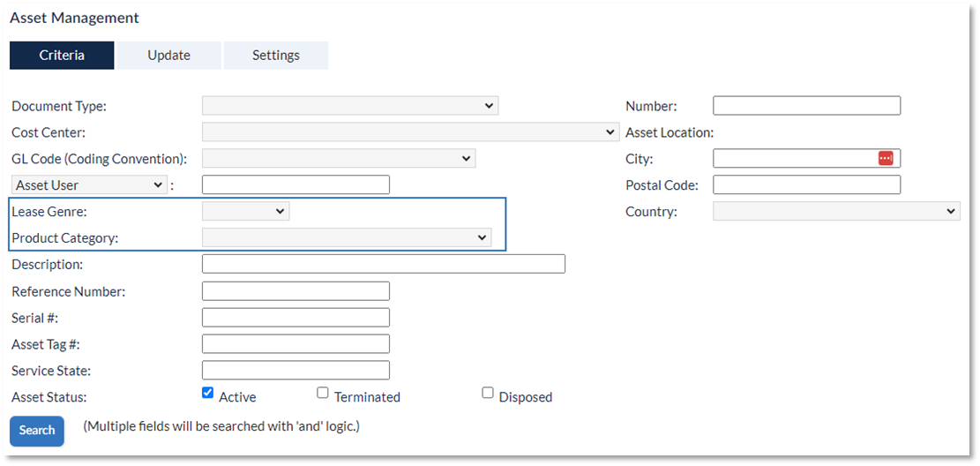Click the 'and' logic search note
Screen dimensions: 980x466
click(x=222, y=426)
